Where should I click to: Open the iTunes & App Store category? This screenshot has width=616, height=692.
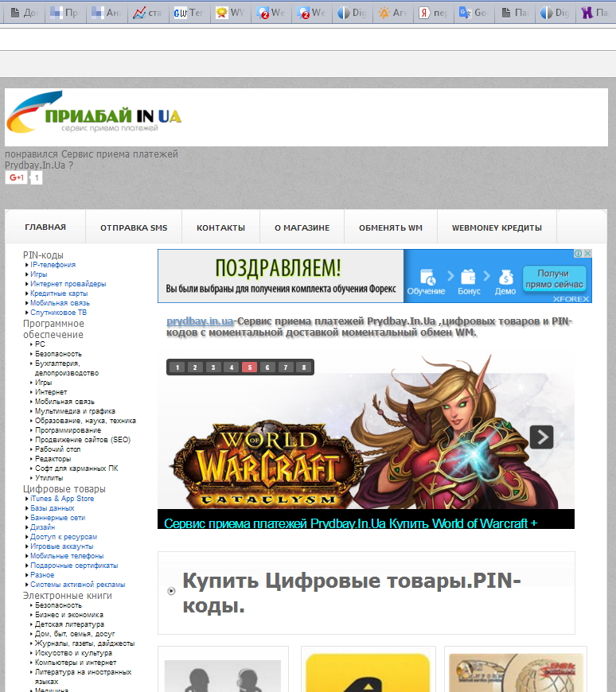tap(62, 499)
